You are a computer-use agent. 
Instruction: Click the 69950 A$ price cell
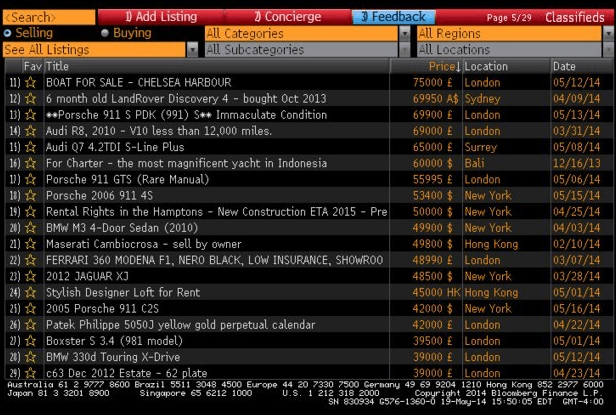pos(435,99)
